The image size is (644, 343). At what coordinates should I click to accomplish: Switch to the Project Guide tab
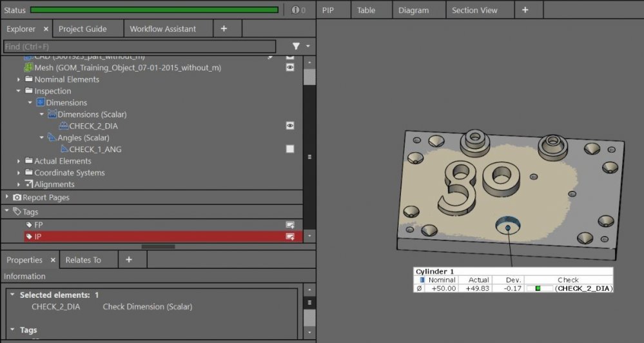pos(83,29)
